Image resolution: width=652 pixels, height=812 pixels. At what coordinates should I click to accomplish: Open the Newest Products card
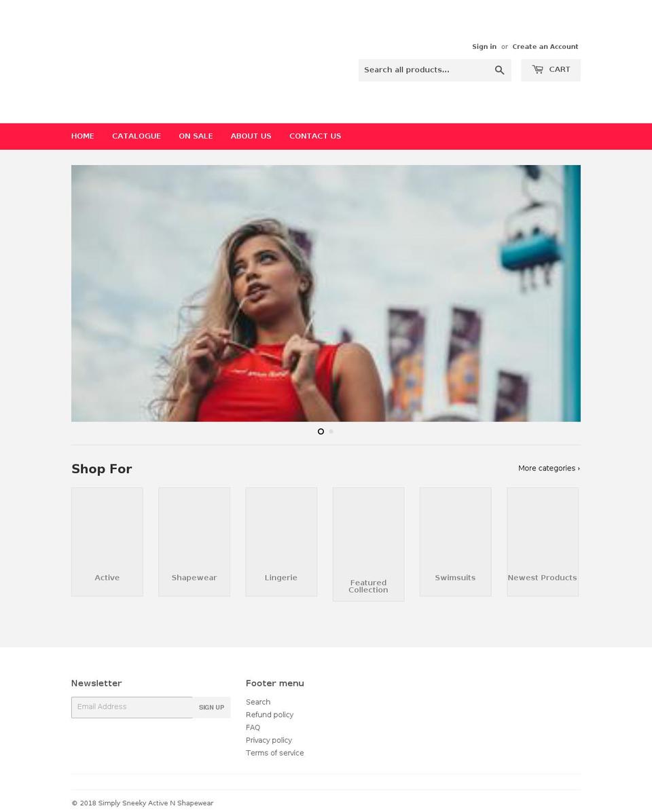pyautogui.click(x=542, y=542)
